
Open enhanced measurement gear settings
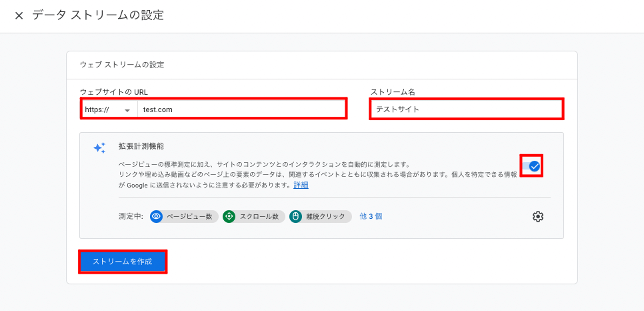[x=538, y=216]
